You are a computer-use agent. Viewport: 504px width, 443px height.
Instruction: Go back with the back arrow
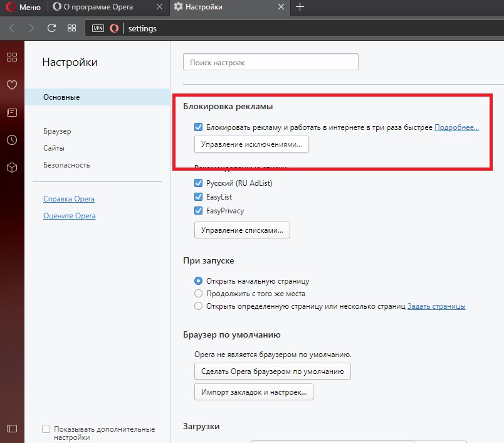pos(12,28)
